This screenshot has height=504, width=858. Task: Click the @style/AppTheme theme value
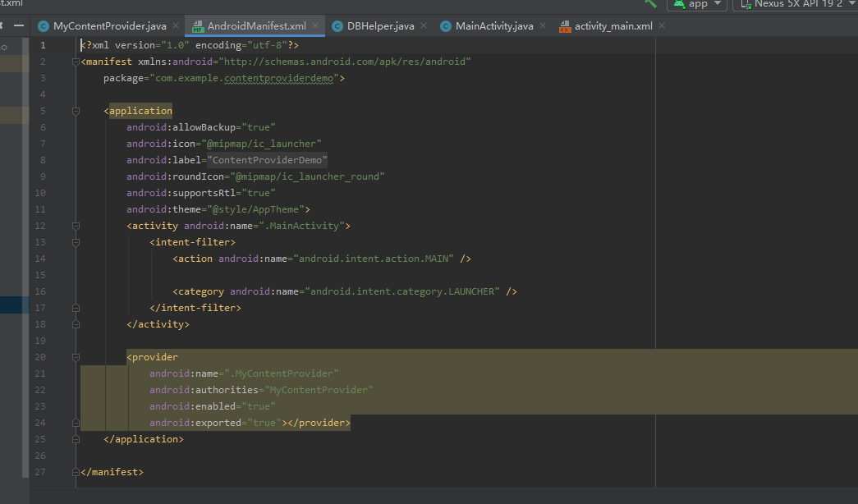255,209
